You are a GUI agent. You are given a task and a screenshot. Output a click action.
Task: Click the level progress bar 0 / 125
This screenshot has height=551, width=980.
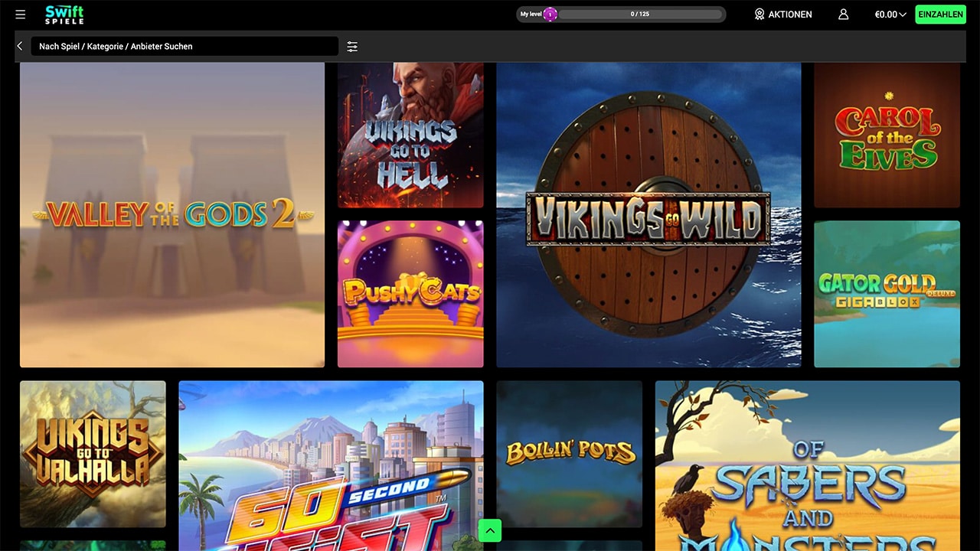pyautogui.click(x=642, y=15)
